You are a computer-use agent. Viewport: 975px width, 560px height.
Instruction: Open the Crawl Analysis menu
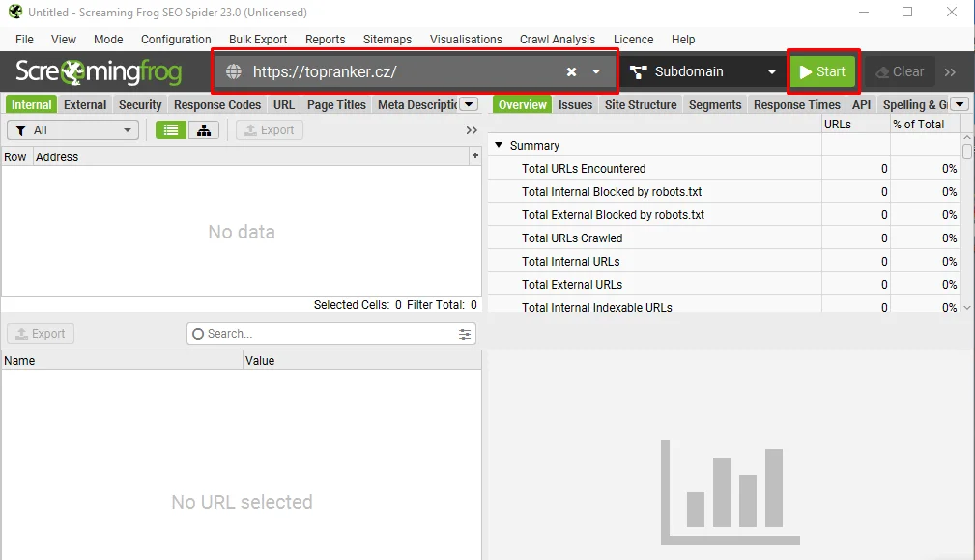click(558, 40)
